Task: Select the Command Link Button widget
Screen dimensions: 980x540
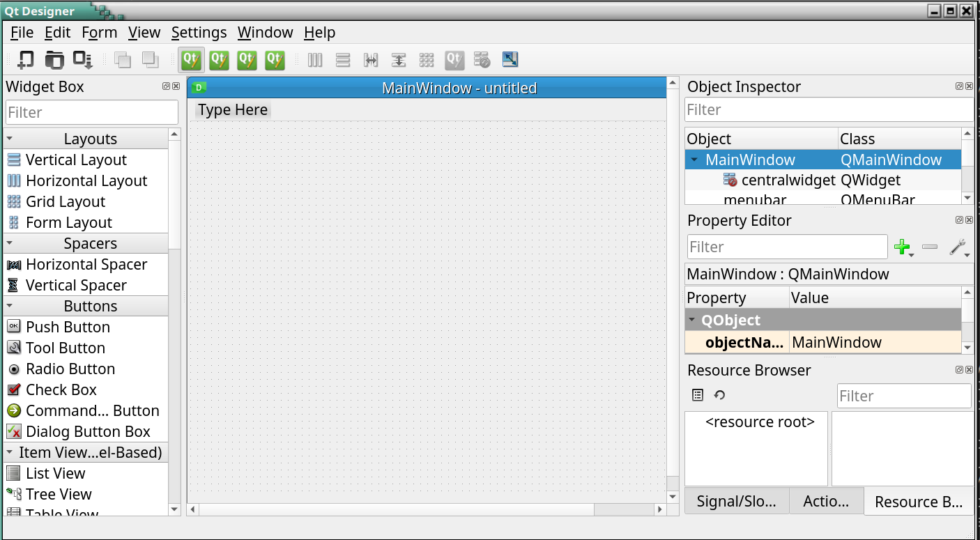Action: pos(86,410)
